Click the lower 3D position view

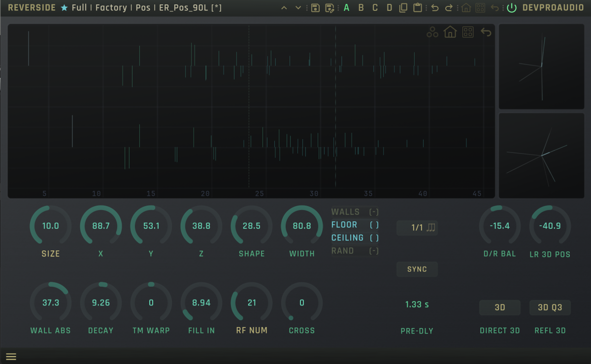tap(542, 155)
